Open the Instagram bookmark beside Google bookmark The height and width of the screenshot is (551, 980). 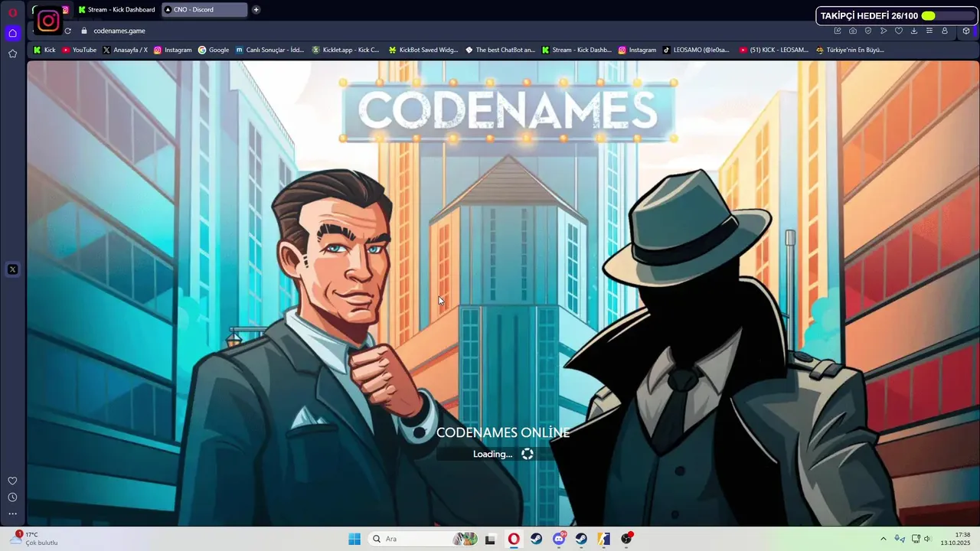[x=172, y=50]
